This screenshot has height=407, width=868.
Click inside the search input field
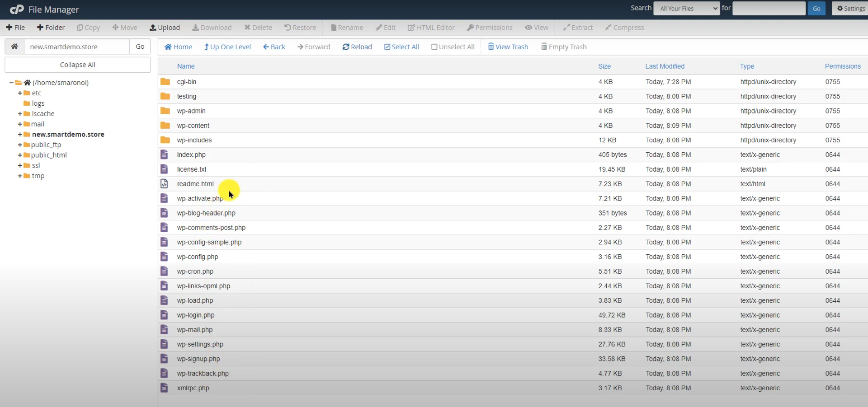coord(768,8)
